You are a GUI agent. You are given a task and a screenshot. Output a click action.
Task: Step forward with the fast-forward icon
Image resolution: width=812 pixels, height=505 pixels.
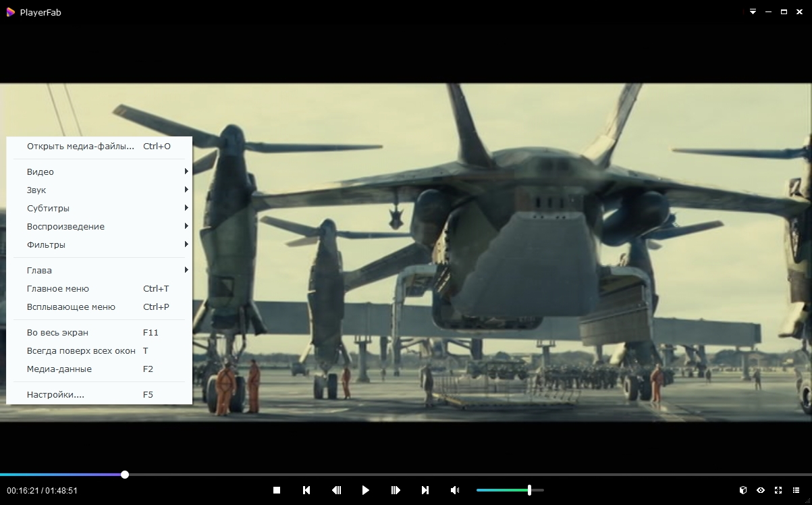396,490
